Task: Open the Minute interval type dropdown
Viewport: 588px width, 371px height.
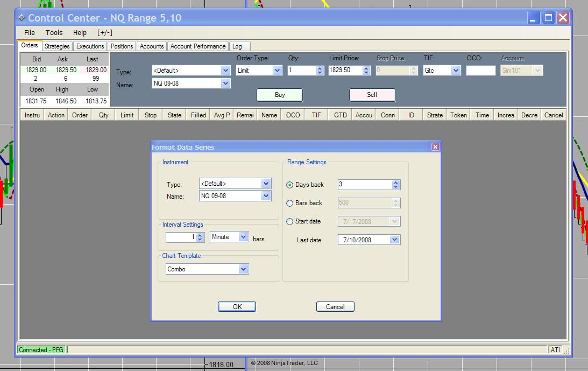Action: pos(243,236)
